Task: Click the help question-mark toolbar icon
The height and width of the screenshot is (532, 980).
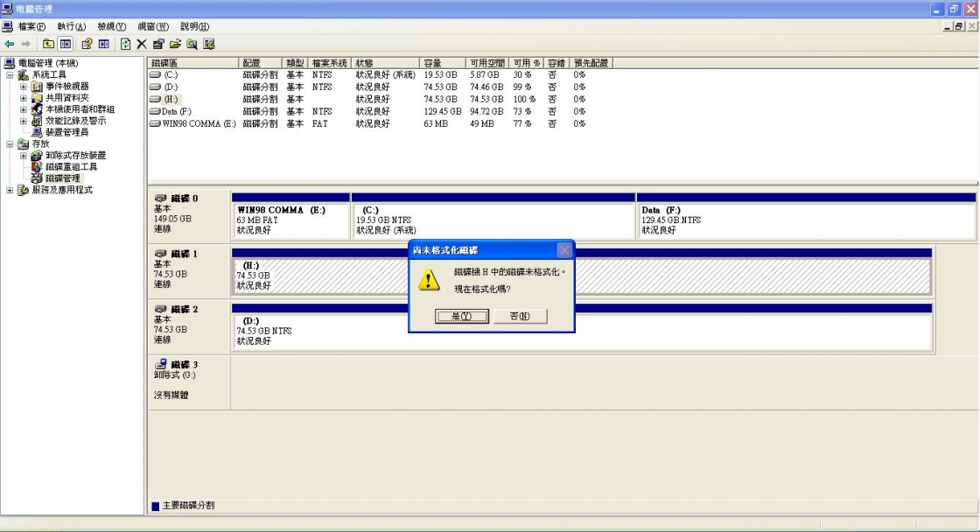Action: tap(87, 44)
